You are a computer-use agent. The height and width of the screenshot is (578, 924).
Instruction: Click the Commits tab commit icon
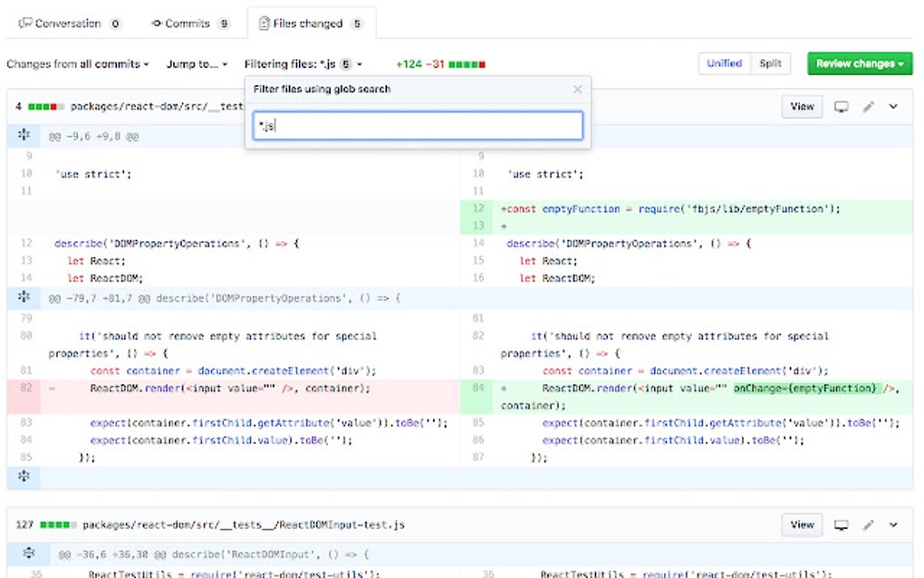[157, 24]
